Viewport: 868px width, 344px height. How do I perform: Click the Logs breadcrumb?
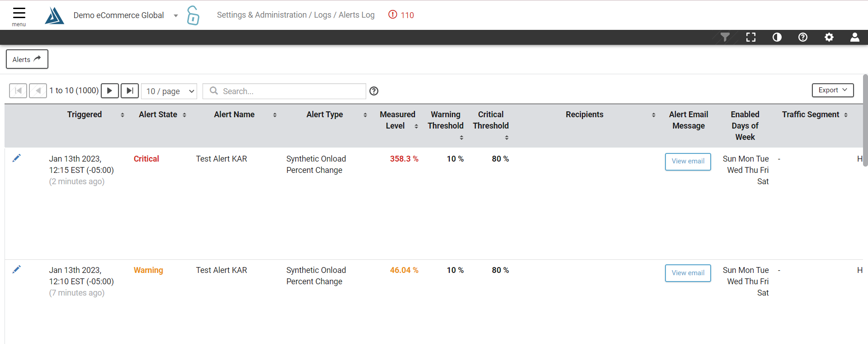pos(322,15)
